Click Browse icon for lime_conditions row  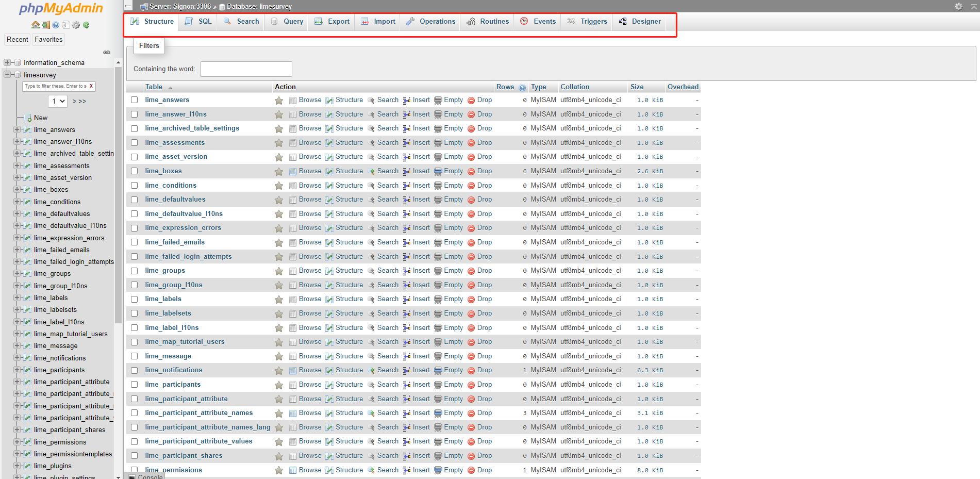point(293,186)
